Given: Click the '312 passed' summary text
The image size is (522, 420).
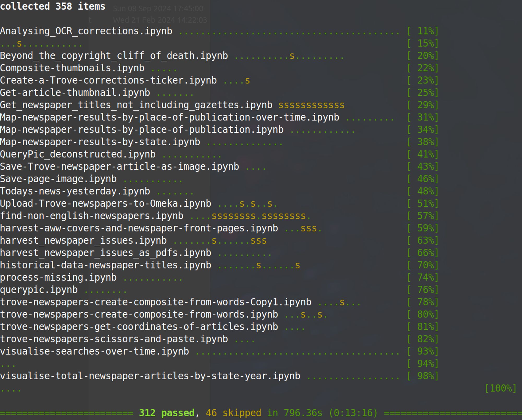Looking at the screenshot, I should coord(167,413).
